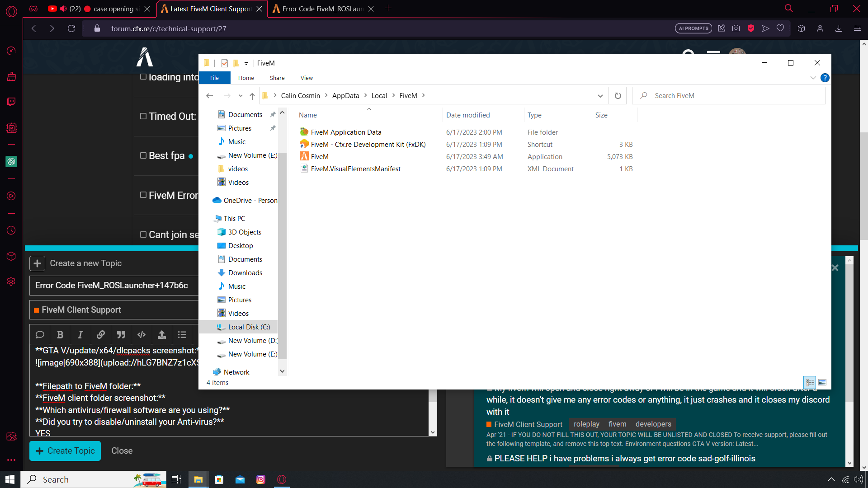Open the View ribbon tab
868x488 pixels.
click(307, 78)
